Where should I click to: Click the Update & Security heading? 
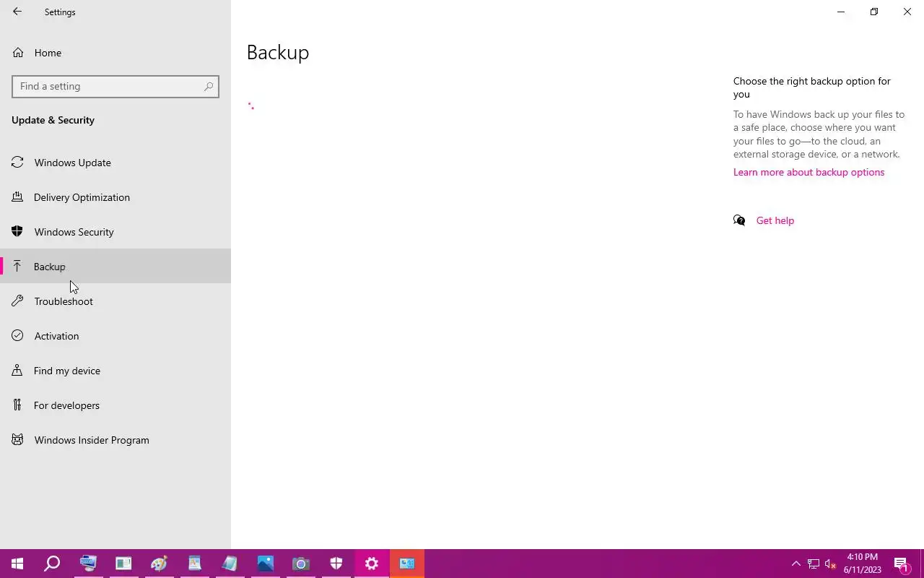(x=53, y=120)
